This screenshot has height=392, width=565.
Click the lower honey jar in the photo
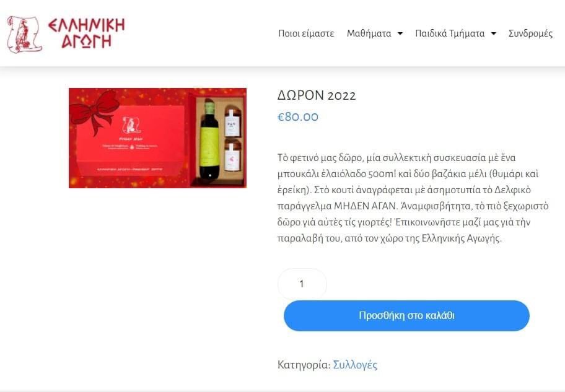coord(232,155)
